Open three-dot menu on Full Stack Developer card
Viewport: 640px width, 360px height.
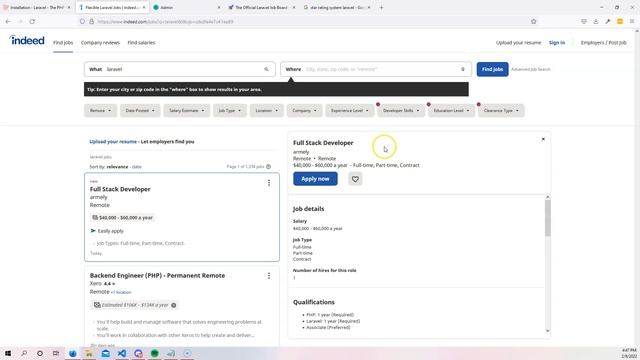coord(269,183)
